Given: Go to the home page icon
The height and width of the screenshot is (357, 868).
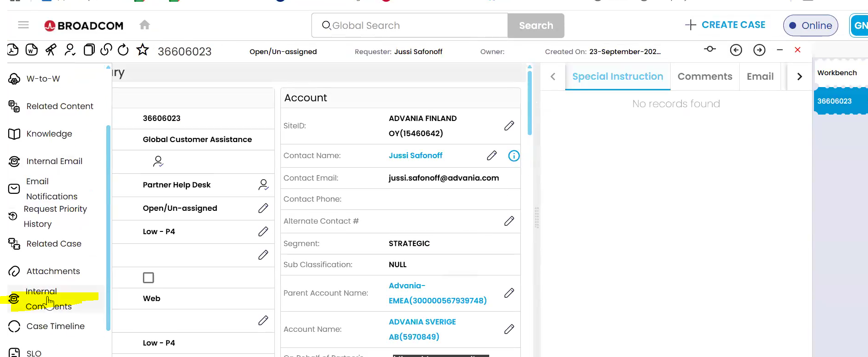Looking at the screenshot, I should (x=145, y=25).
